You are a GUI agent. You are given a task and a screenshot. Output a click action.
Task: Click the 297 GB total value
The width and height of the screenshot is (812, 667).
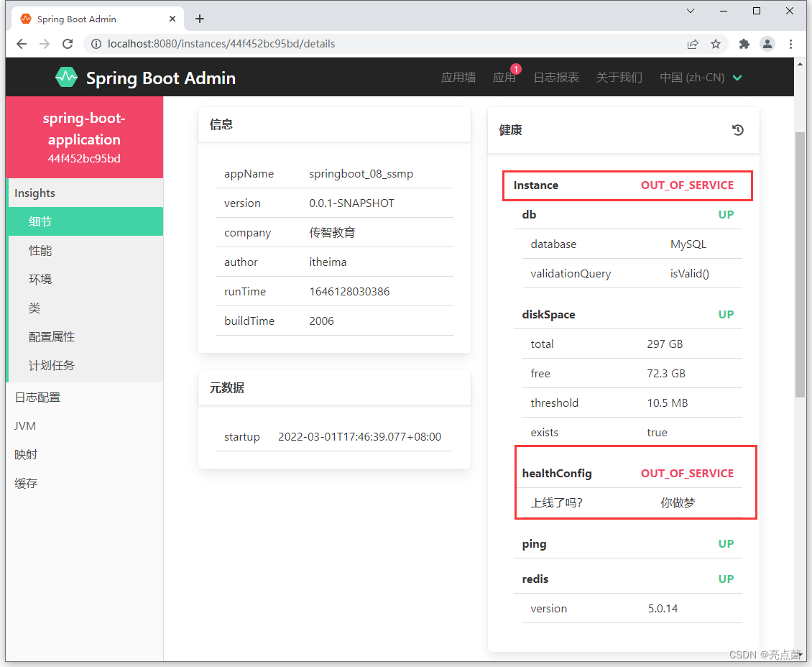665,344
